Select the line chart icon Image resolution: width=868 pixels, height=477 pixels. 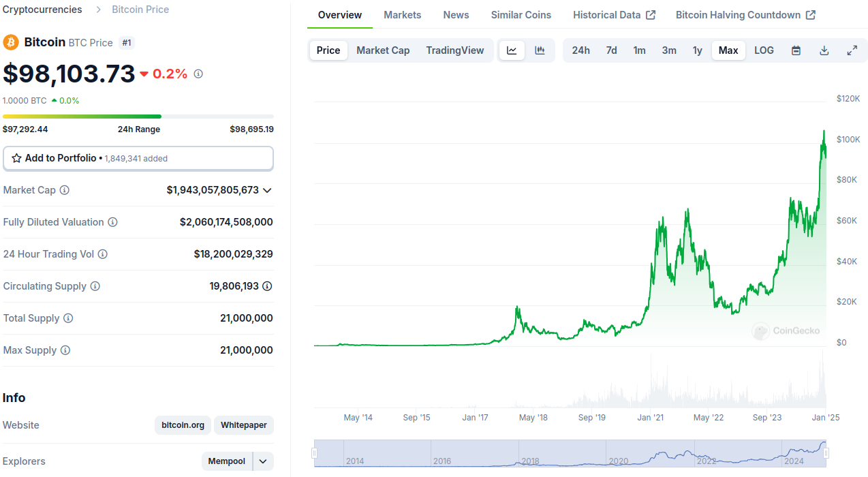coord(512,50)
